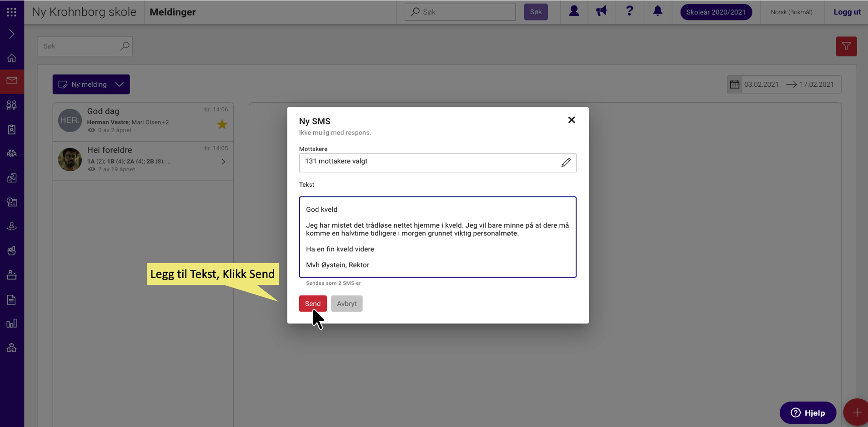Open the question mark help icon
Screen dimensions: 868x427
[629, 11]
